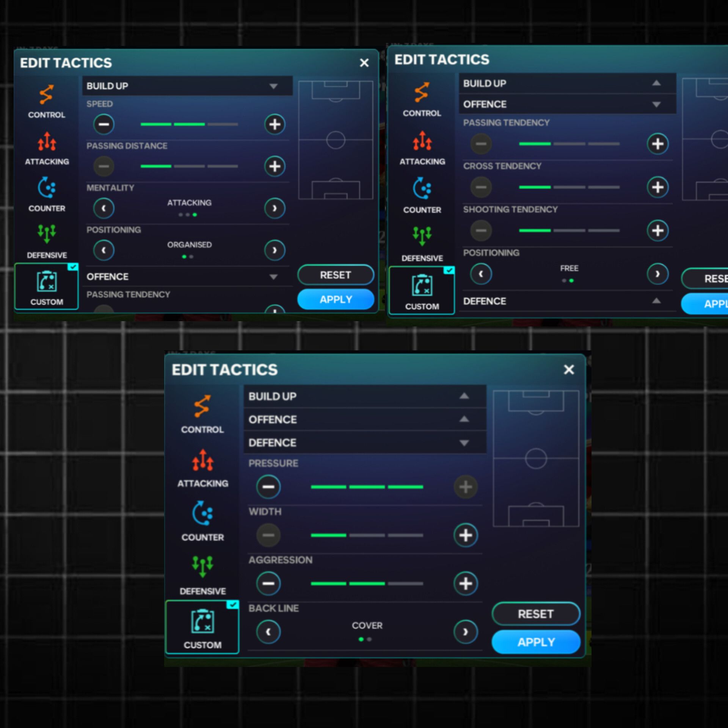Switch Organised positioning to next option
The height and width of the screenshot is (728, 728).
click(x=275, y=250)
